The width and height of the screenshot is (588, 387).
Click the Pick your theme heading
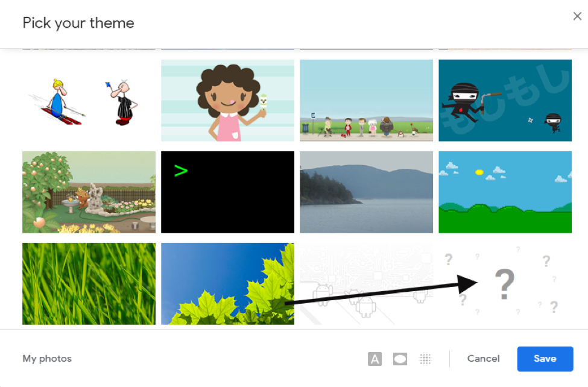[78, 24]
